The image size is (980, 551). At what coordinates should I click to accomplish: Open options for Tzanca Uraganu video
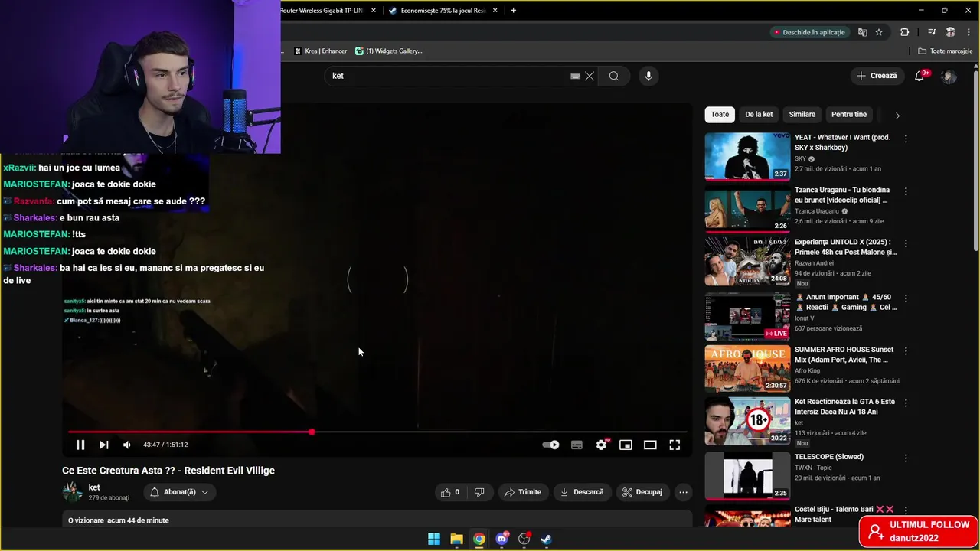906,191
